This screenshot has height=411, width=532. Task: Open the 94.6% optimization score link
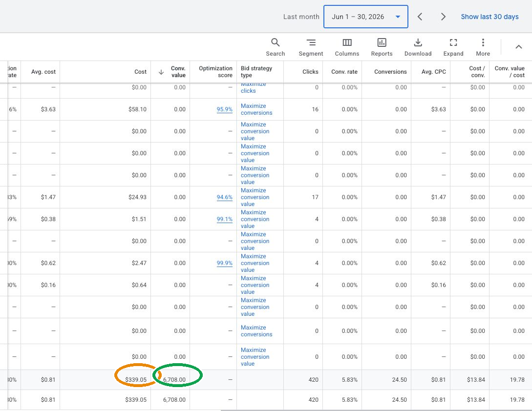tap(225, 197)
